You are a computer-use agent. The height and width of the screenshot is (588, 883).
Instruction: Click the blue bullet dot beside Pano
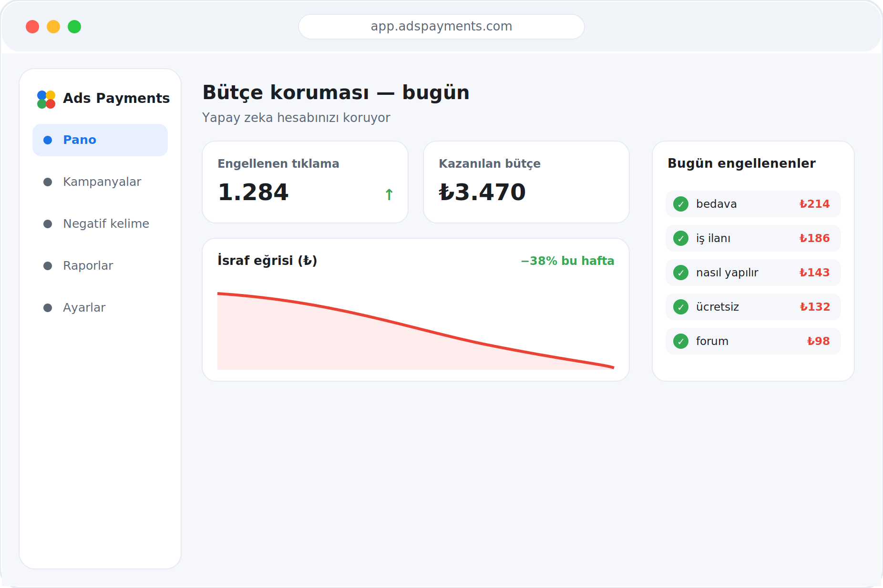(48, 140)
